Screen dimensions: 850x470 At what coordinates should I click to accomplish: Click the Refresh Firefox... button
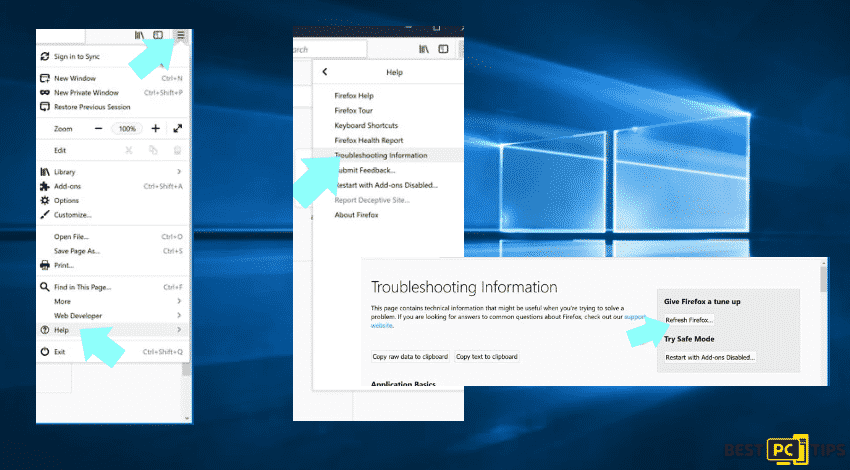(689, 320)
